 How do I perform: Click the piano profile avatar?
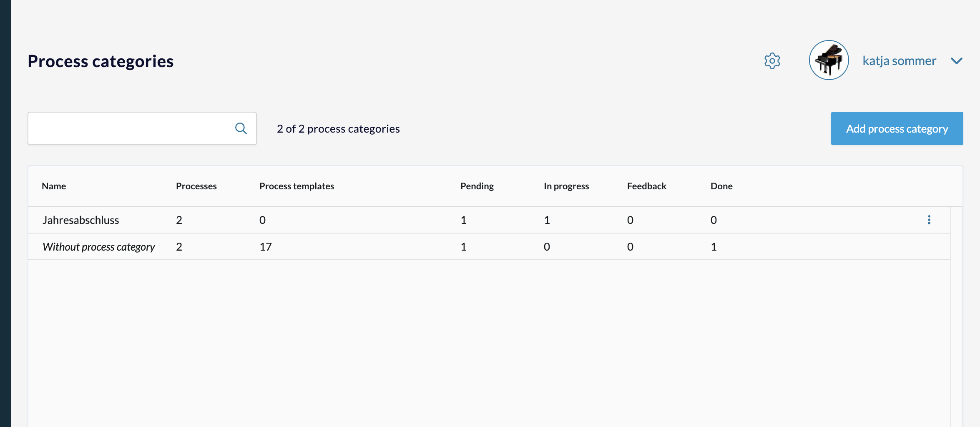(828, 60)
